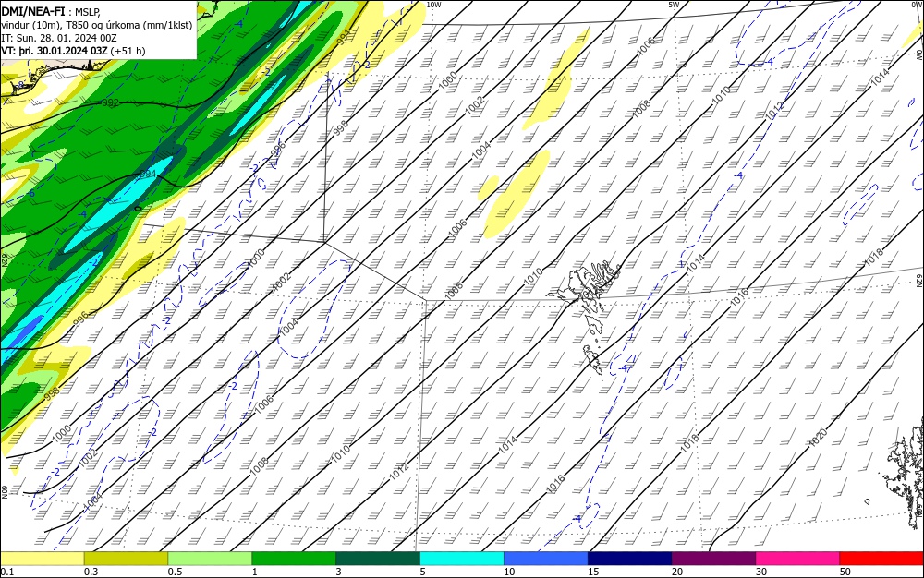Click the 'VT: þri. 30.01.2024 03Z' valid time
The height and width of the screenshot is (578, 924).
[55, 51]
